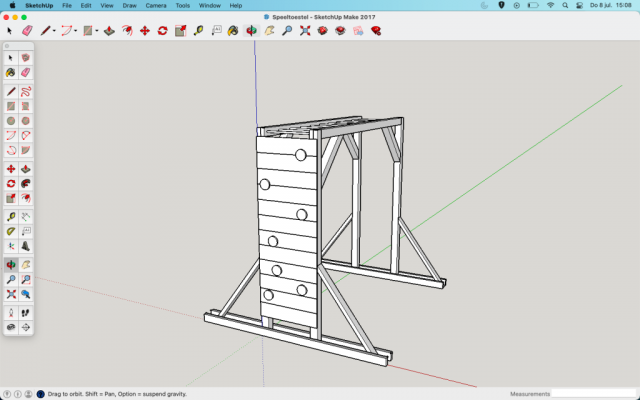Select the Pie tool in side palette
This screenshot has width=640, height=400.
(26, 150)
